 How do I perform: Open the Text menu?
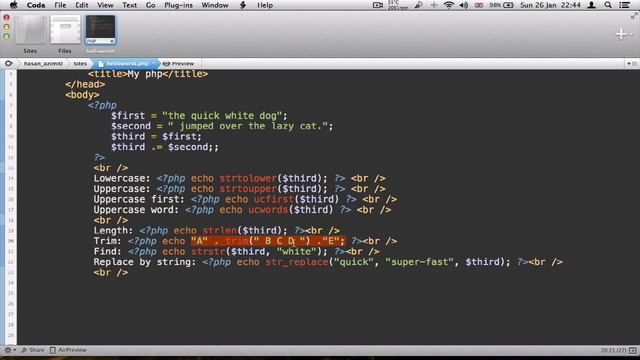coord(129,5)
